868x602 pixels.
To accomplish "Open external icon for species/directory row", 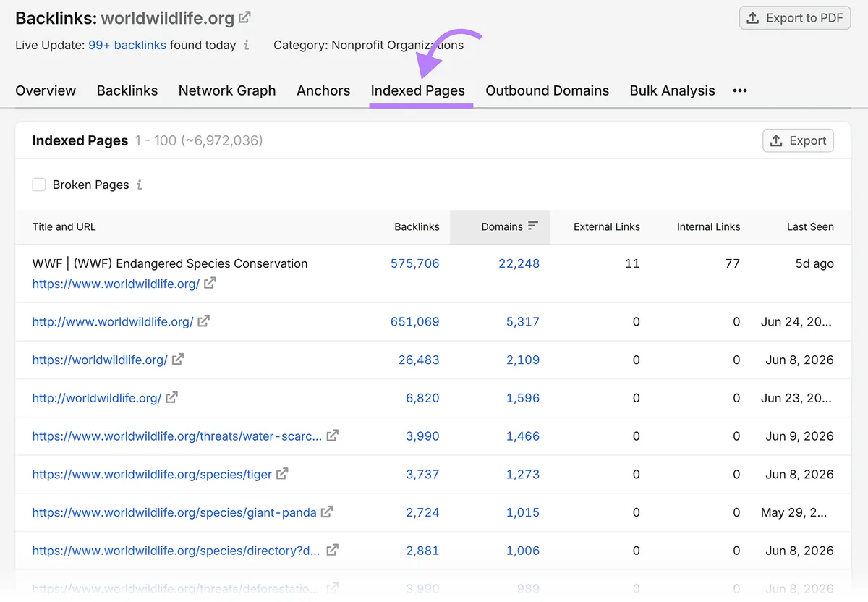I will click(x=333, y=551).
